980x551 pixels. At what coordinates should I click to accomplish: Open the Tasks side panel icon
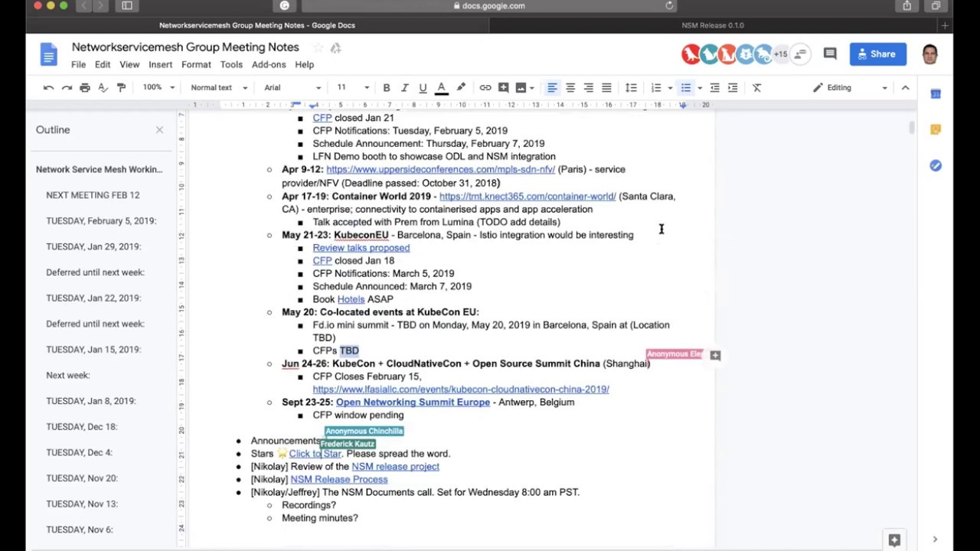click(936, 165)
